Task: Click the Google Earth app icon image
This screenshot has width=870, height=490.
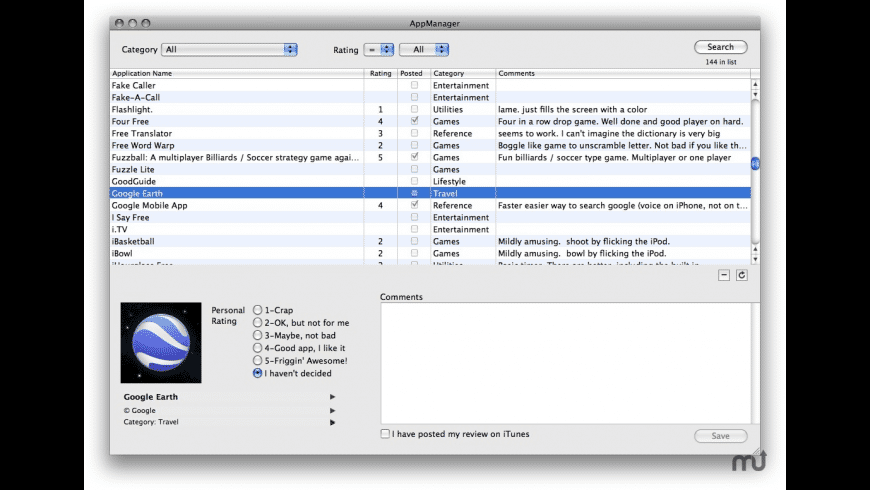Action: pos(160,343)
